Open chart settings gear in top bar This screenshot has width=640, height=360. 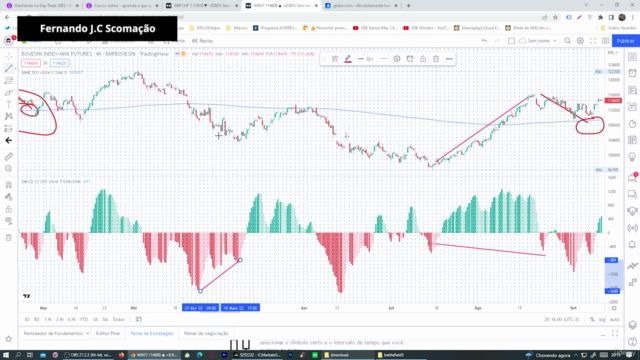(x=580, y=41)
